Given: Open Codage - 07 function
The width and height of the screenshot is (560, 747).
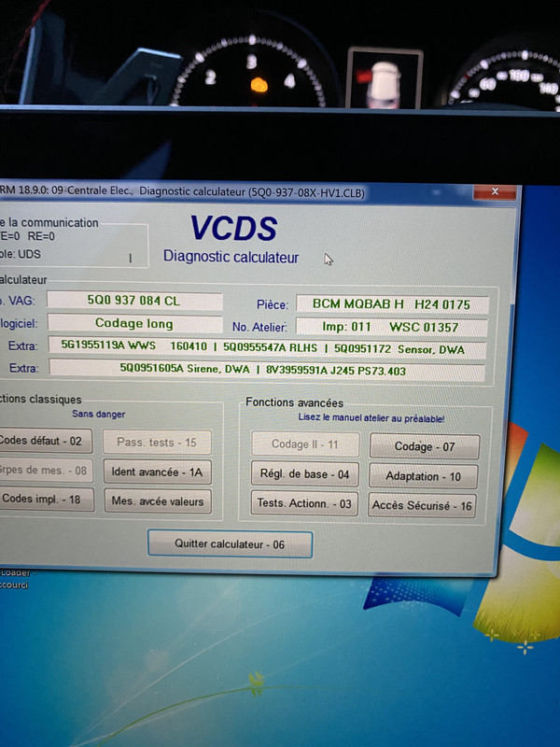Looking at the screenshot, I should pyautogui.click(x=425, y=446).
